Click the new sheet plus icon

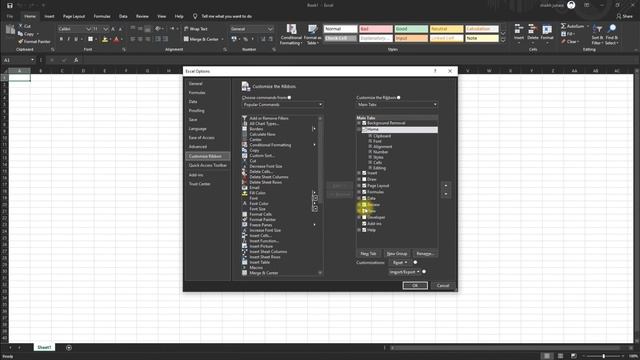(x=69, y=347)
